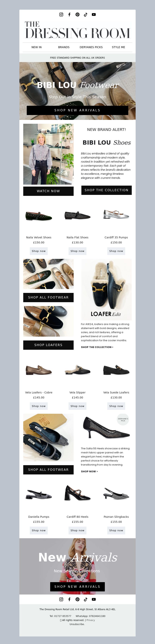Open the Facebook icon in the header

(69, 15)
